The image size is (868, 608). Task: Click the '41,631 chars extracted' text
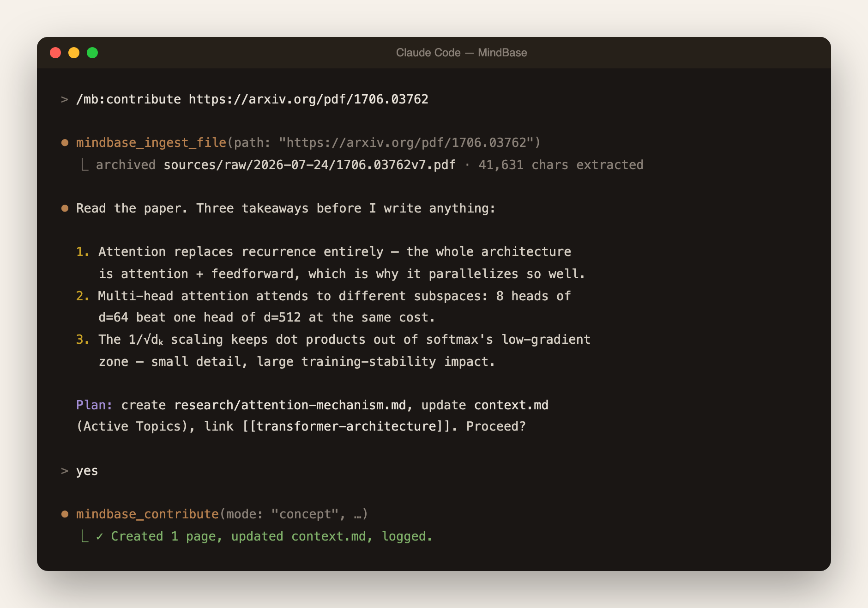coord(561,165)
